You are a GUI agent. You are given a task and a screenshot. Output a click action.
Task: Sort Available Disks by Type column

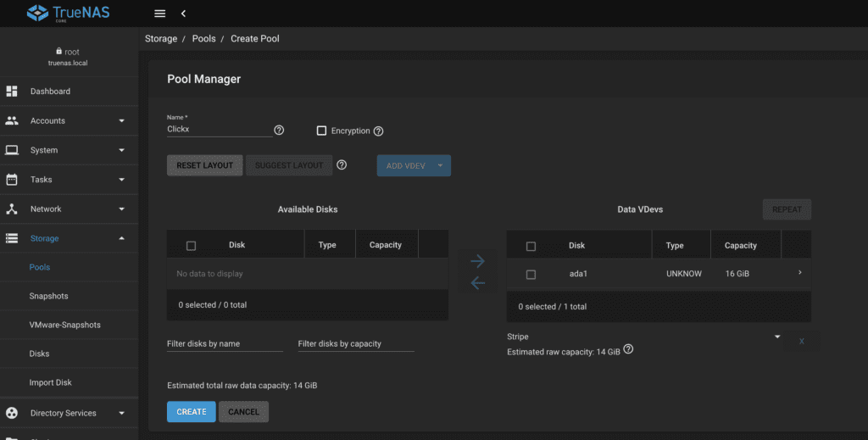327,245
